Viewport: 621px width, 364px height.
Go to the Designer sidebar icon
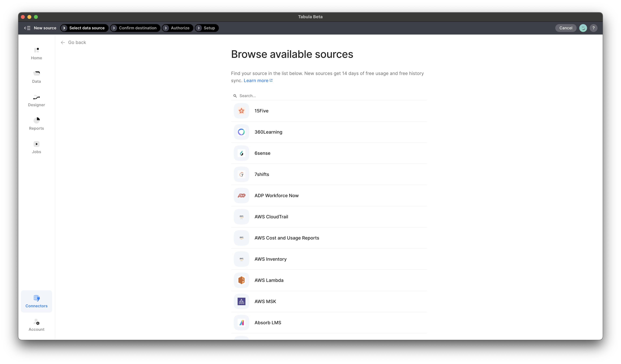[37, 98]
